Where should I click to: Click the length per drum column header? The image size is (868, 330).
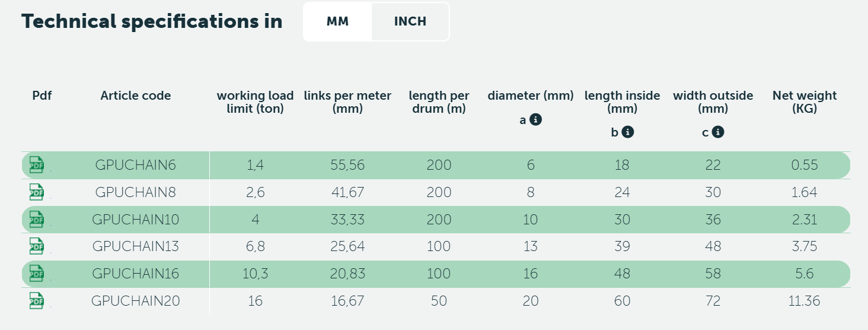[439, 102]
